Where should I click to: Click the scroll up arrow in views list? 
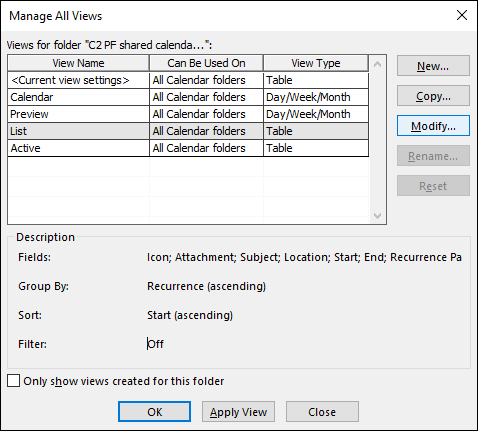click(377, 64)
